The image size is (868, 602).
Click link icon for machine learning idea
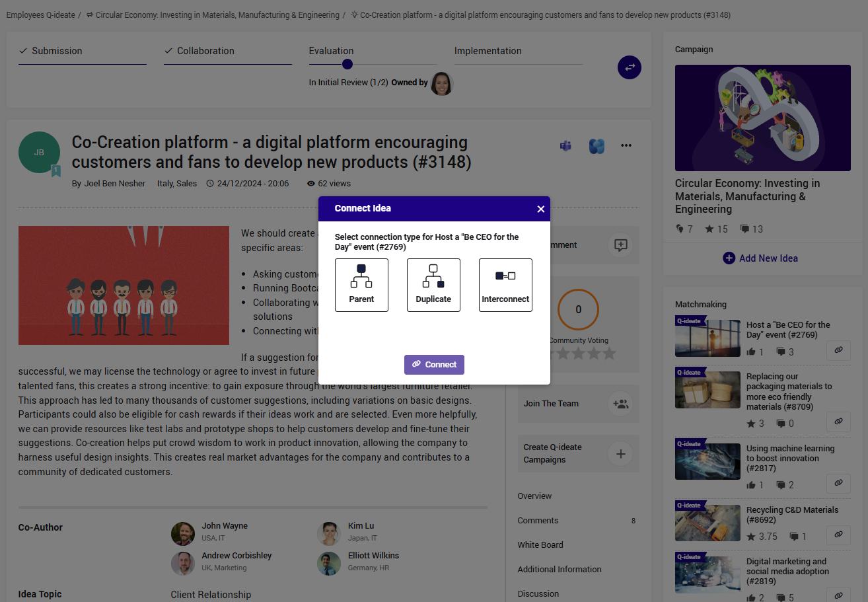tap(838, 483)
